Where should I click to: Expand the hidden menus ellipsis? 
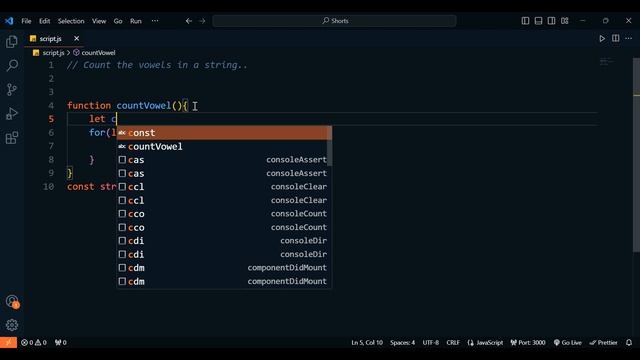click(x=155, y=21)
